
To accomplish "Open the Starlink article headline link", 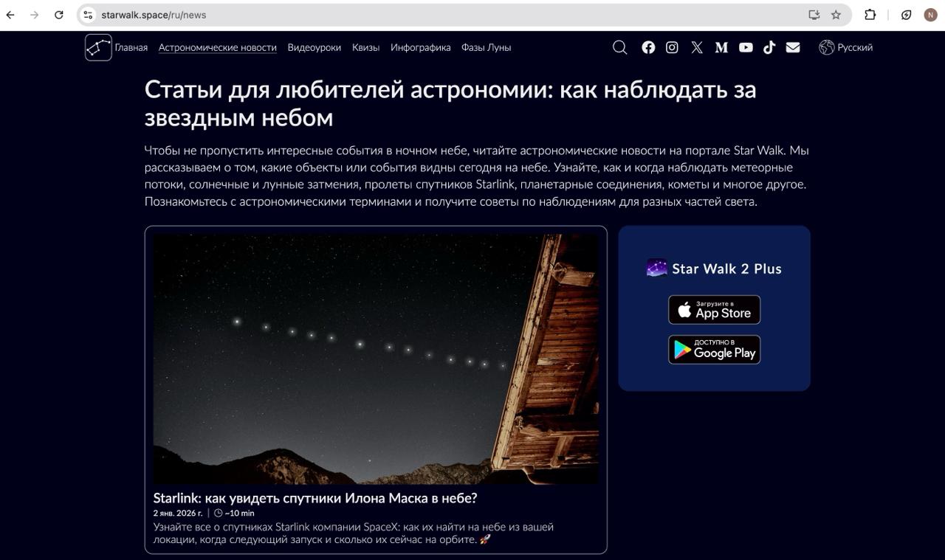I will click(315, 497).
